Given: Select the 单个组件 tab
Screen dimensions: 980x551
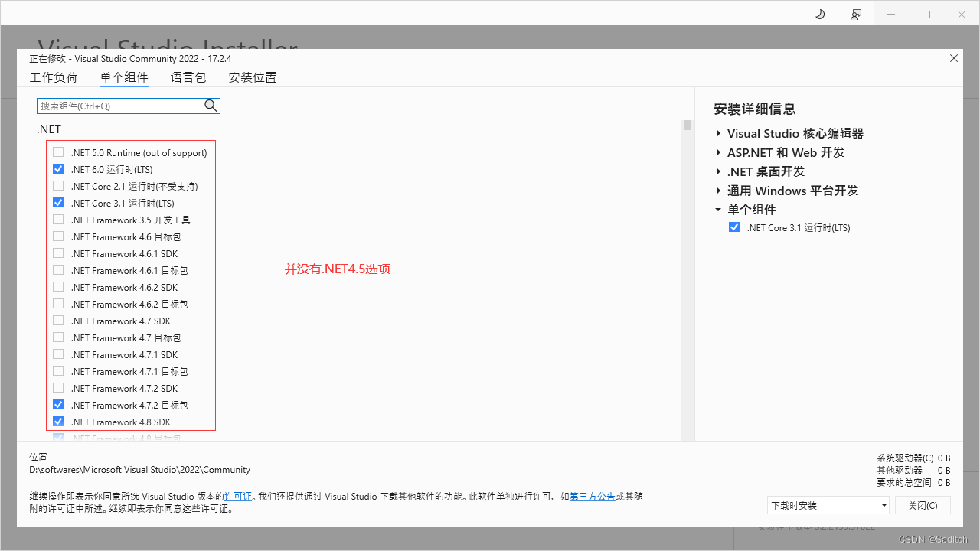Looking at the screenshot, I should pos(124,77).
